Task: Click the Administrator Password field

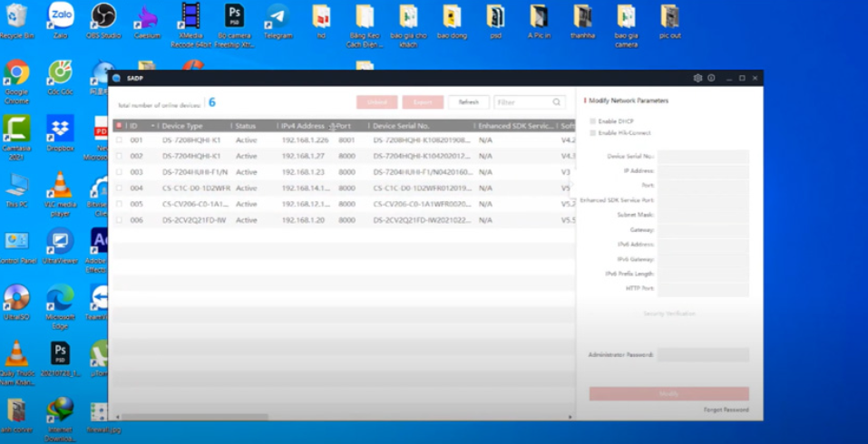Action: tap(703, 355)
